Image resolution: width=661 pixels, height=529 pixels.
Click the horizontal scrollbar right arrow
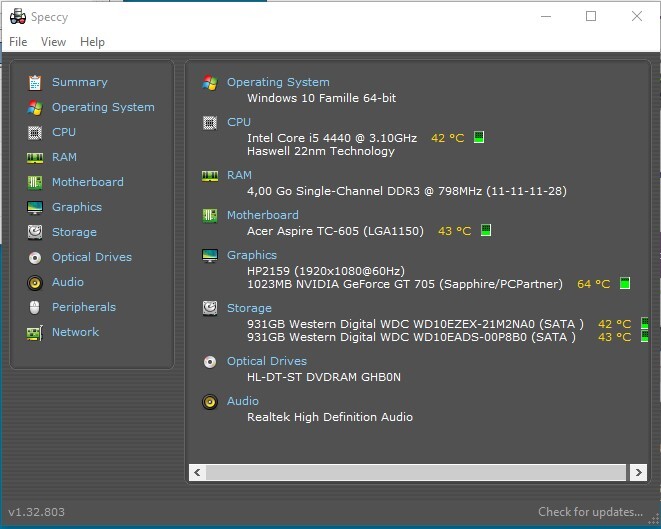tap(638, 472)
